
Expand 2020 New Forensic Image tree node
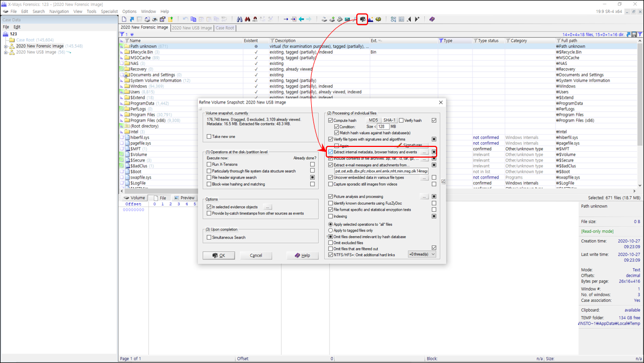pos(6,46)
